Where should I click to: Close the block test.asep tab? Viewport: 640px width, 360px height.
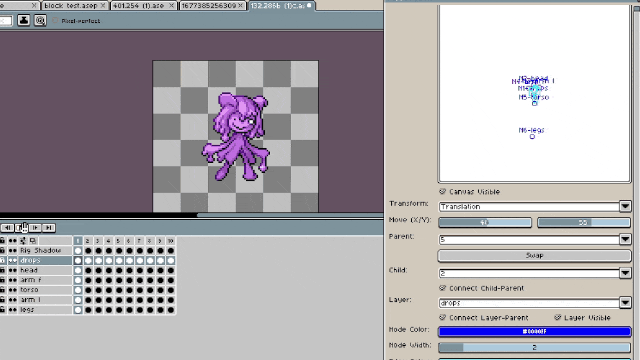coord(103,5)
